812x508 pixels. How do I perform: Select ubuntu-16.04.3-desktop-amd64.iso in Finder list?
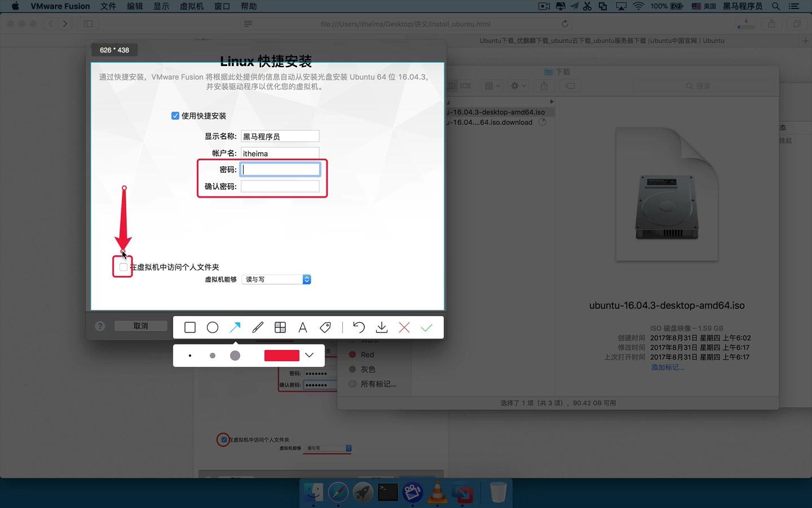click(x=496, y=112)
